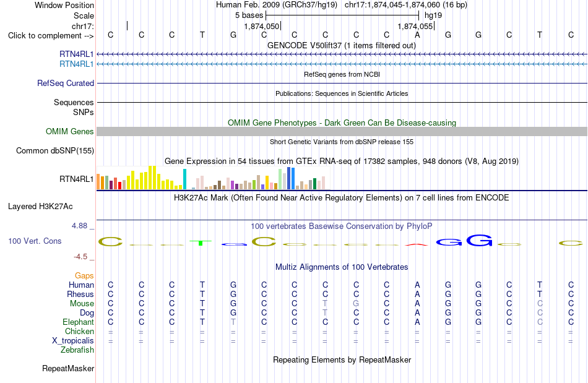Click the 'SNPs' track label

click(84, 112)
